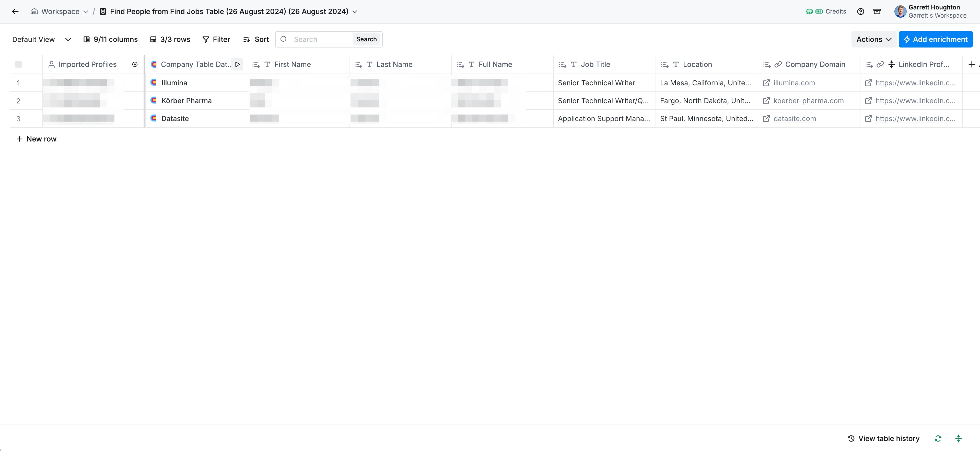980x451 pixels.
Task: Click the back arrow icon
Action: pos(15,11)
